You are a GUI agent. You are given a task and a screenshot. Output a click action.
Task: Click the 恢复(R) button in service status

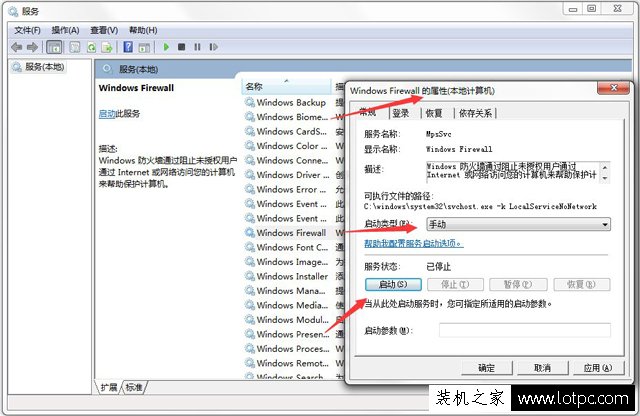582,284
